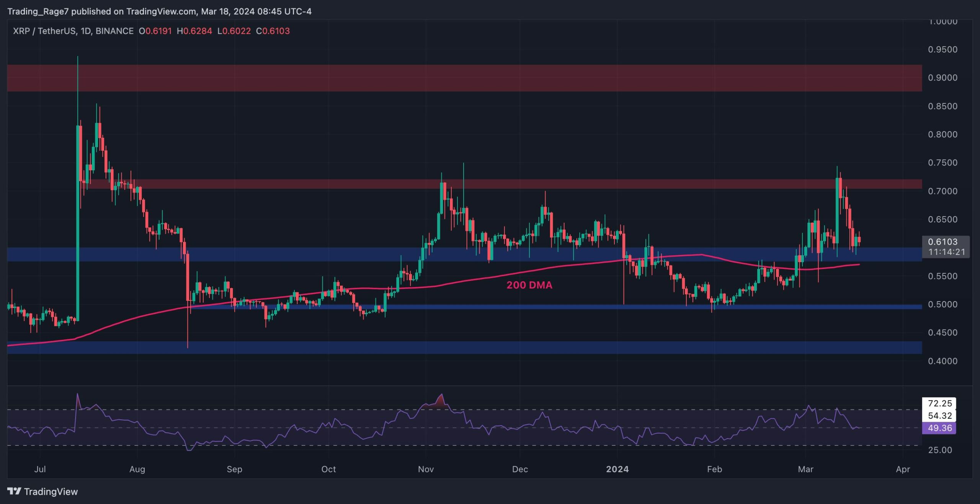Viewport: 980px width, 504px height.
Task: Click the 200 DMA label
Action: (529, 285)
